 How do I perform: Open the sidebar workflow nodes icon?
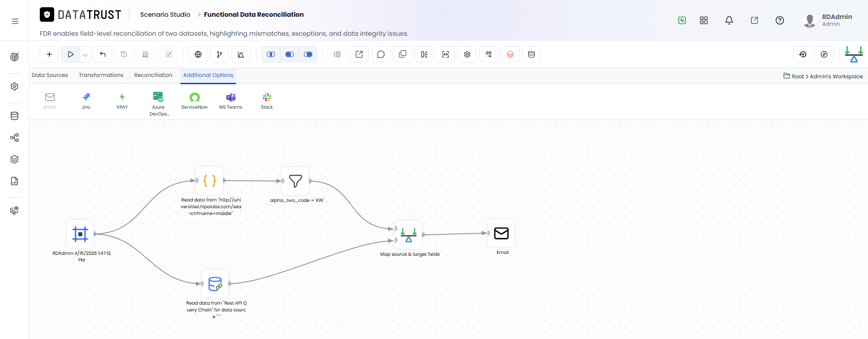pyautogui.click(x=14, y=138)
